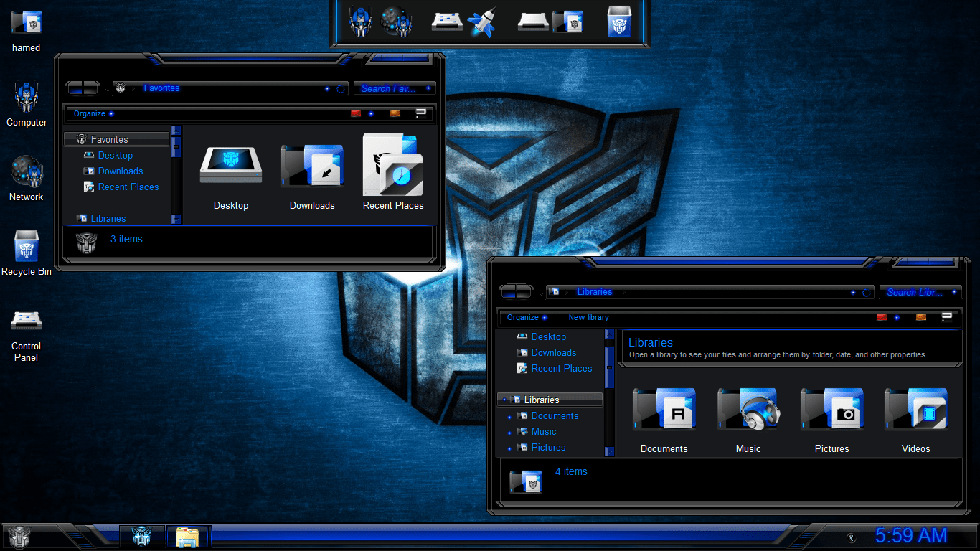Open the Control Panel desktop shortcut
The height and width of the screenshot is (551, 980).
(x=26, y=335)
